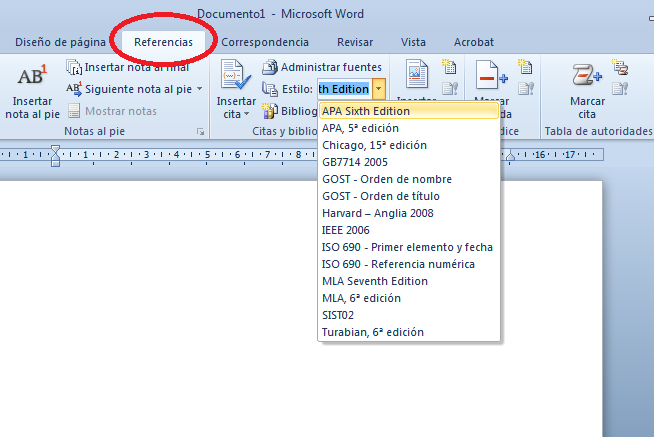The height and width of the screenshot is (437, 654).
Task: Choose Chicago, 15ª edición
Action: 409,145
